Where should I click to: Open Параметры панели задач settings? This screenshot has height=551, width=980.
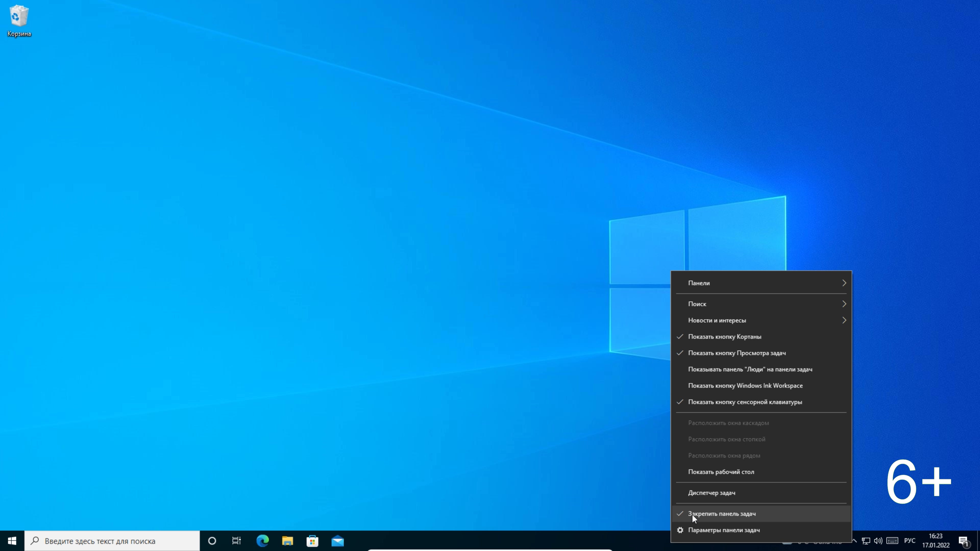(x=761, y=530)
